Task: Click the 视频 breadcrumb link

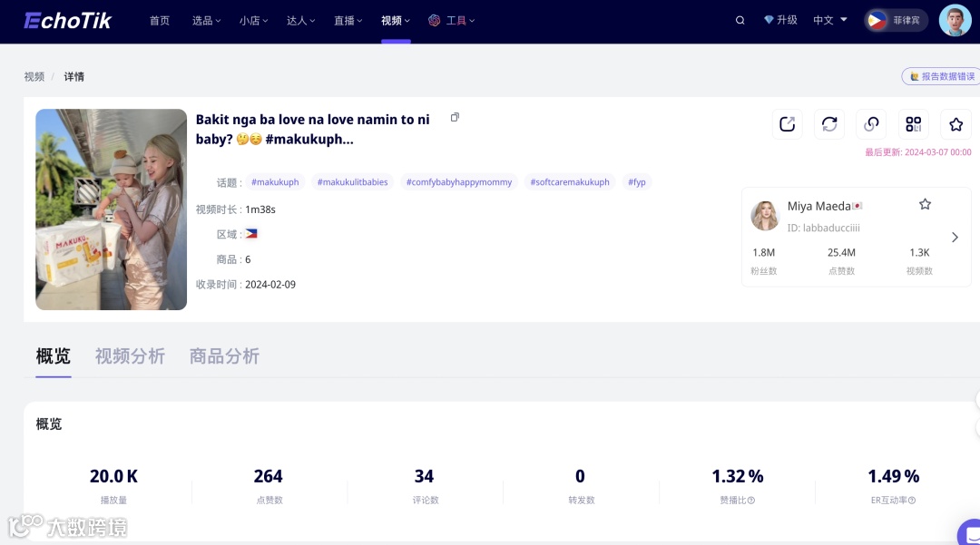Action: (34, 77)
